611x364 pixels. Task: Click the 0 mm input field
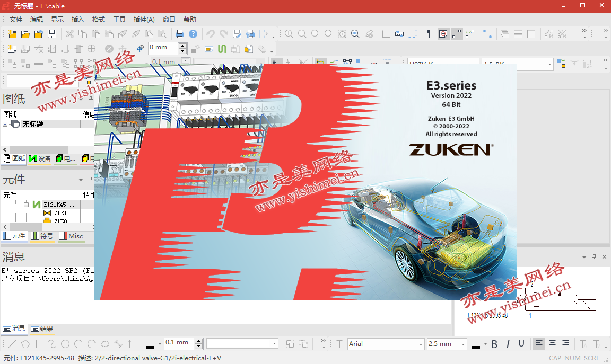pyautogui.click(x=163, y=48)
